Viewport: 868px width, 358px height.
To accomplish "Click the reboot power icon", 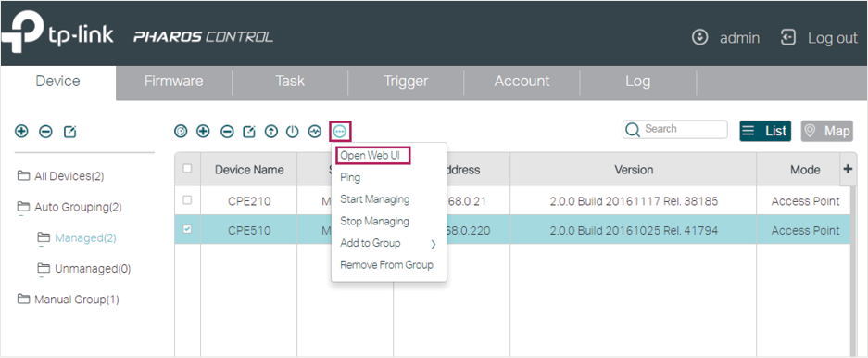I will pos(293,132).
